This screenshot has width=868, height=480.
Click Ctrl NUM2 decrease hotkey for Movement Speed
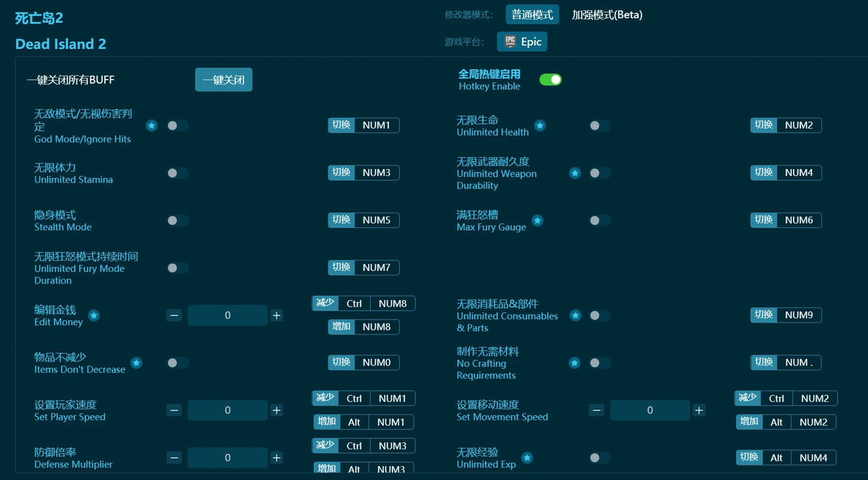[786, 398]
